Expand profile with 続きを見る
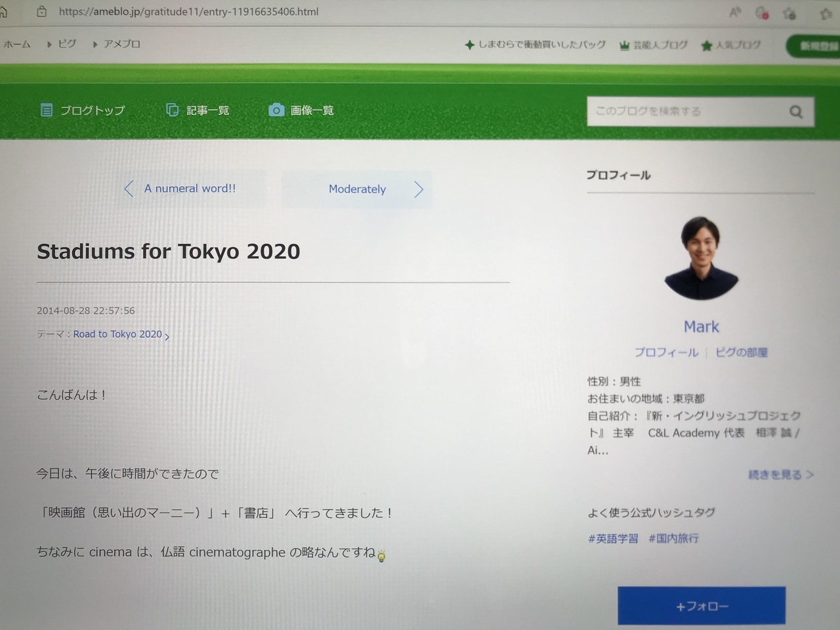Viewport: 840px width, 630px height. coord(780,474)
